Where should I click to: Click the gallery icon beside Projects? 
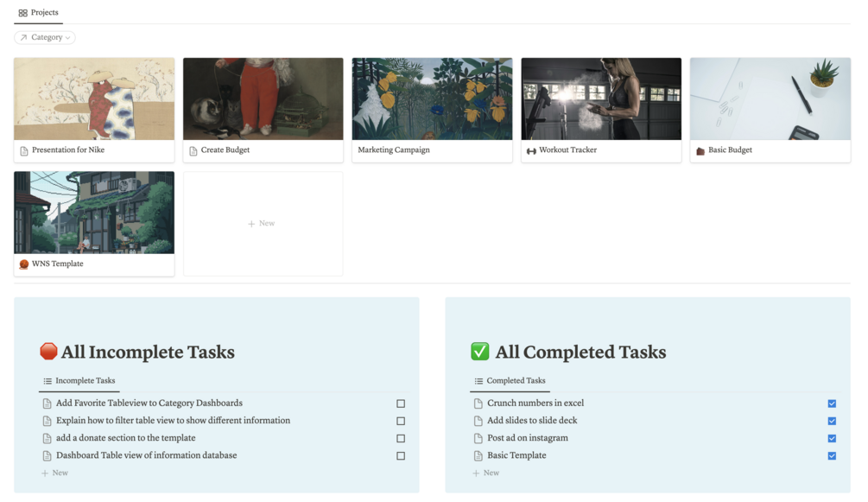[x=22, y=13]
